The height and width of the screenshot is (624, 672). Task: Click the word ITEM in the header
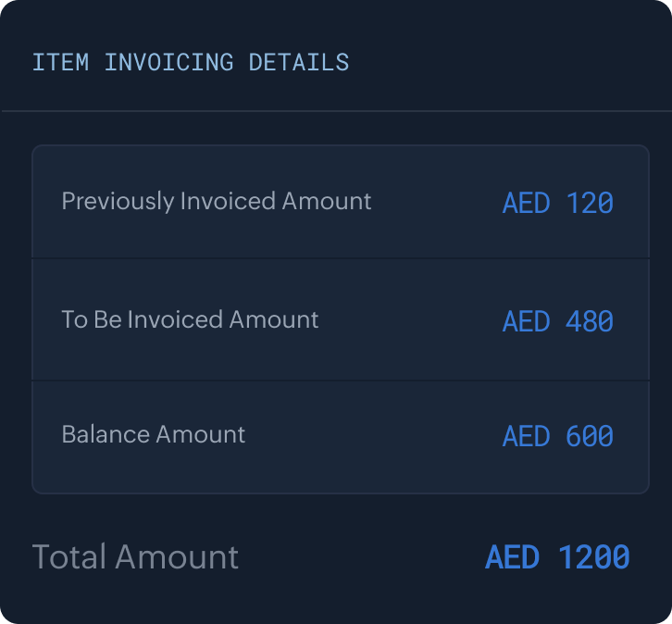(x=59, y=63)
